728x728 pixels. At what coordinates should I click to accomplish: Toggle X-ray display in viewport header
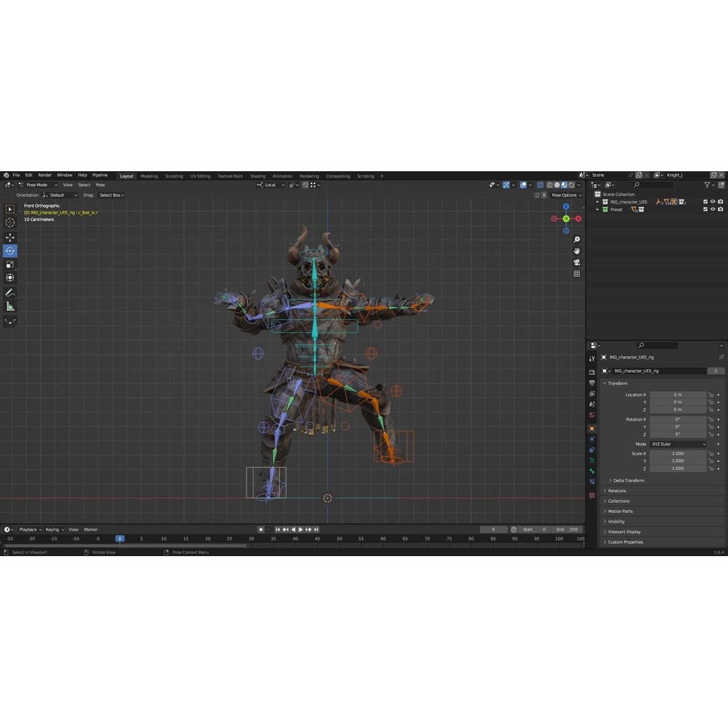540,185
